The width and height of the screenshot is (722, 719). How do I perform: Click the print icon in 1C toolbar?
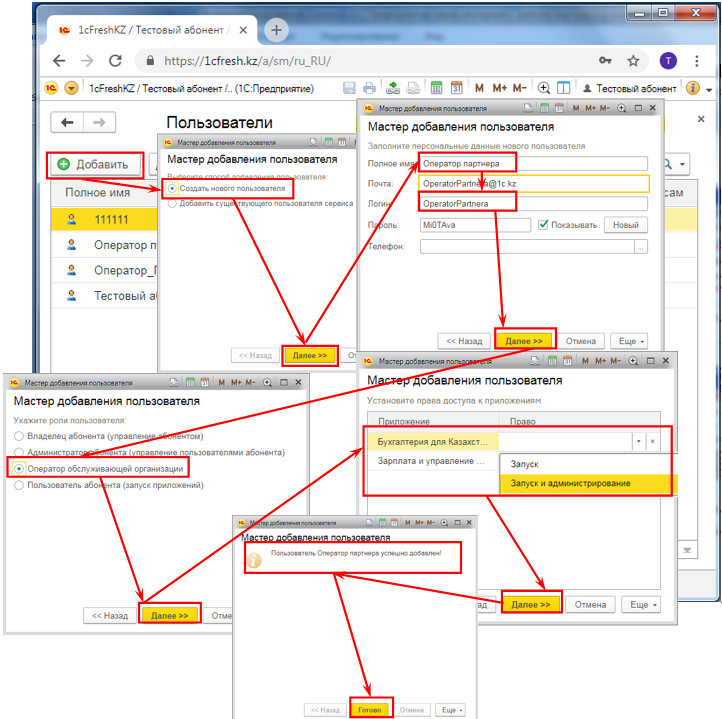(x=369, y=88)
